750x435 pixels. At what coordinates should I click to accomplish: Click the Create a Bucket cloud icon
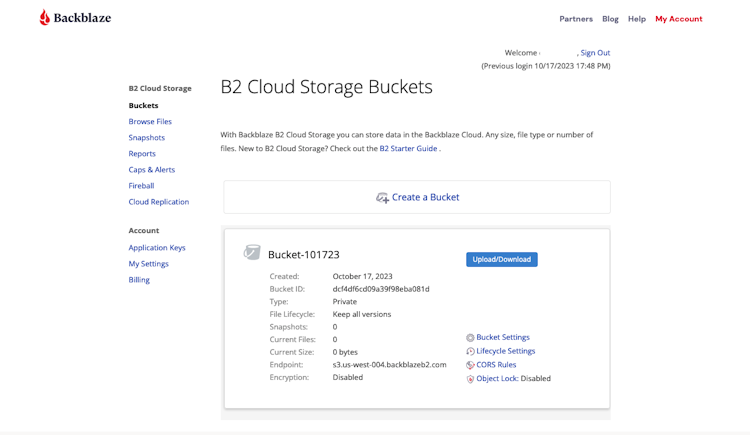pos(382,198)
